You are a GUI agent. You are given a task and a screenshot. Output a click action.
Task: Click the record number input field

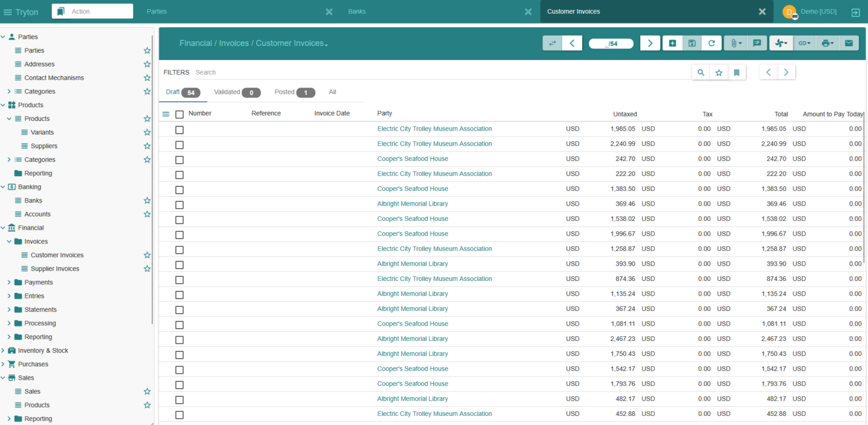(x=611, y=43)
